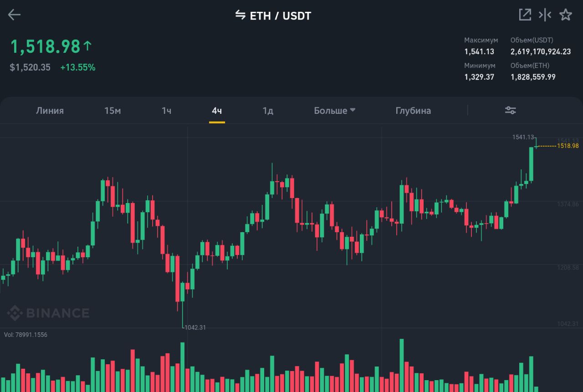Viewport: 583px width, 392px height.
Task: Open chart indicator settings sliders icon
Action: pos(511,110)
